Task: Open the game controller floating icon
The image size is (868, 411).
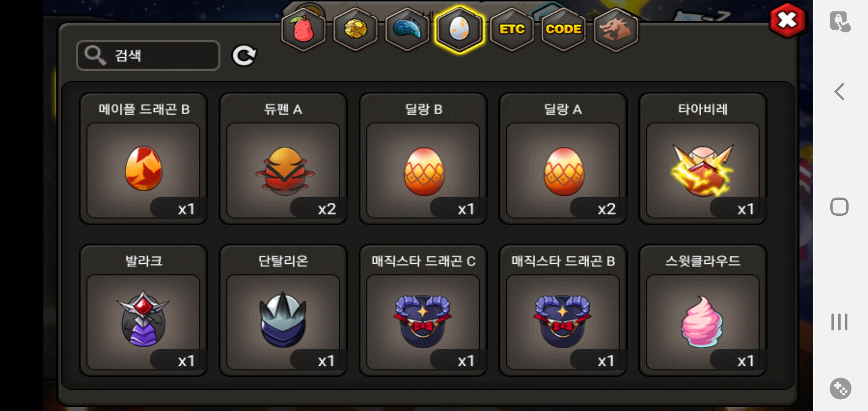Action: (840, 389)
